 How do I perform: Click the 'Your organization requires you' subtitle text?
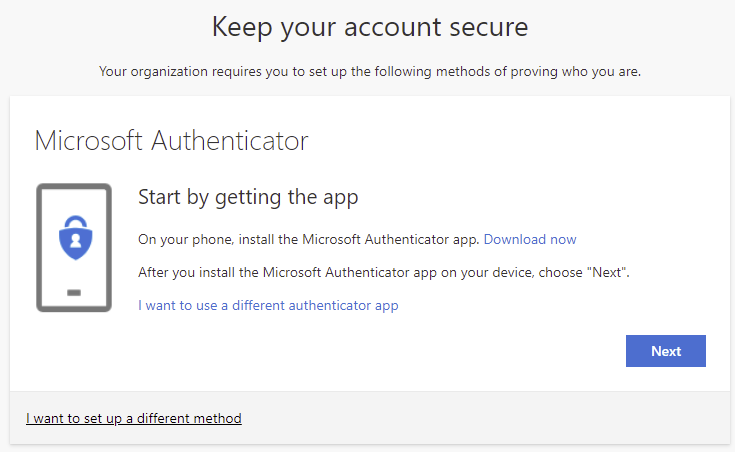pyautogui.click(x=369, y=71)
